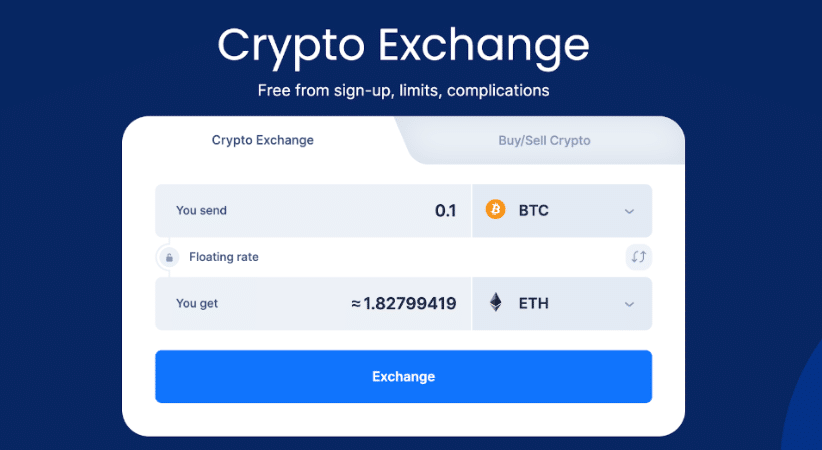Switch to the Buy/Sell Crypto tab
The height and width of the screenshot is (450, 822).
tap(544, 141)
